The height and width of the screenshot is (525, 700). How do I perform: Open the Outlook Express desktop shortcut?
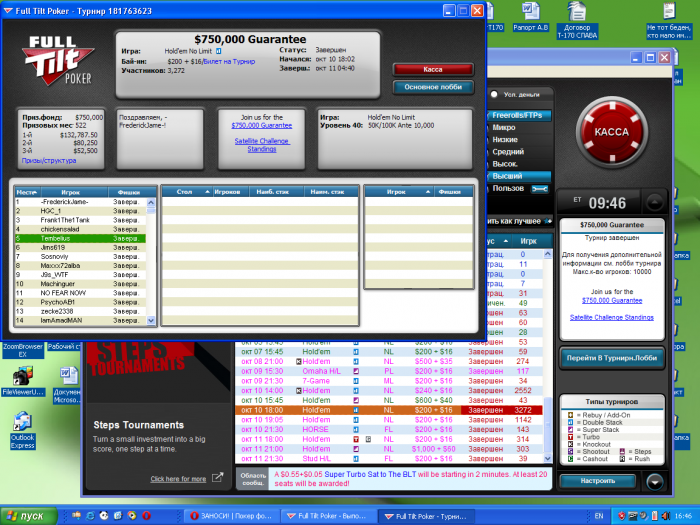tap(23, 430)
